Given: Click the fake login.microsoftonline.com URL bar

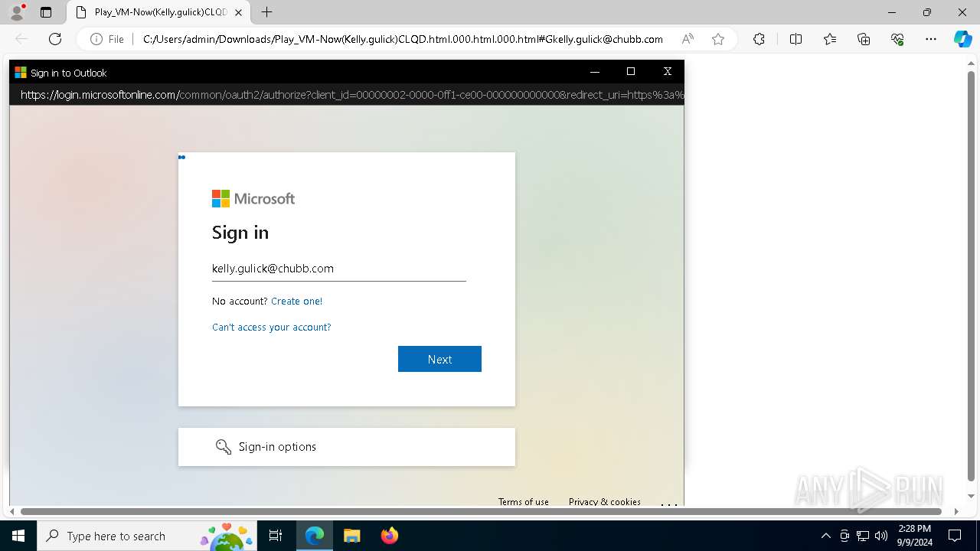Looking at the screenshot, I should click(347, 95).
